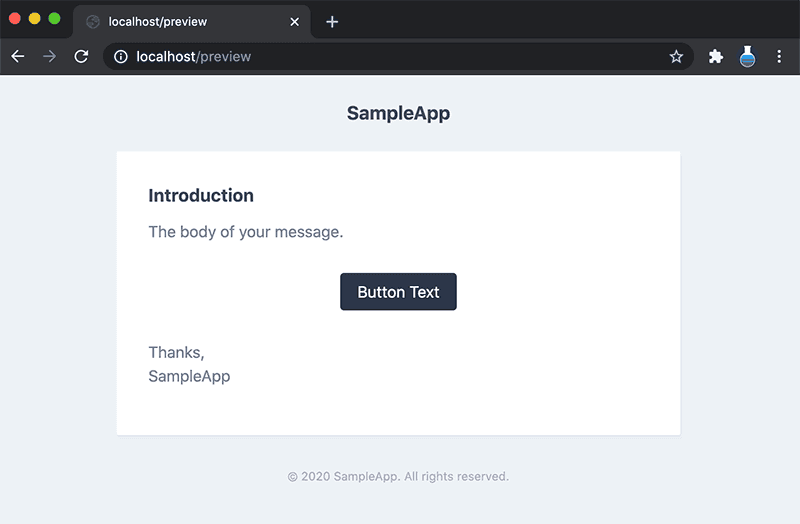This screenshot has width=800, height=524.
Task: Click the footer copyright text
Action: 398,477
